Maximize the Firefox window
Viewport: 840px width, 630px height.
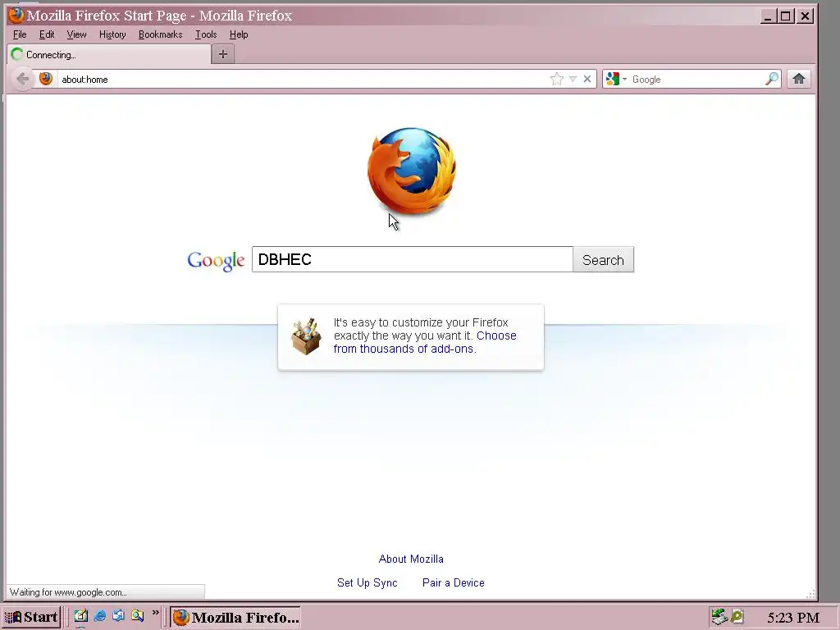coord(786,16)
